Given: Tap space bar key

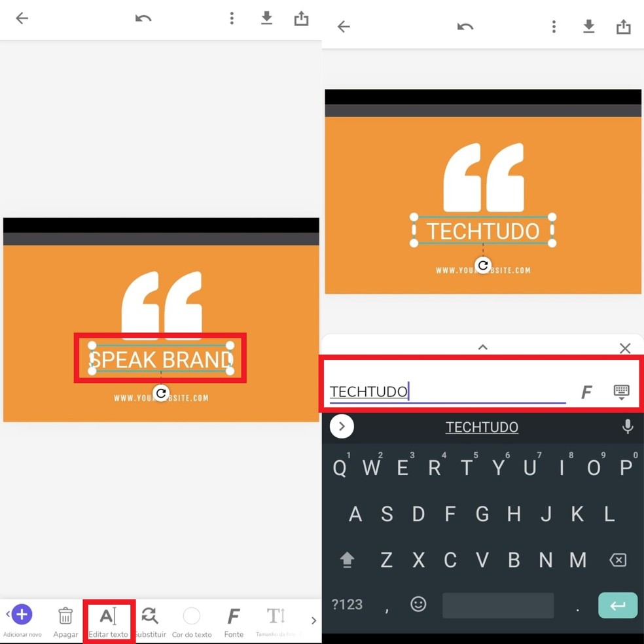Looking at the screenshot, I should click(x=498, y=605).
